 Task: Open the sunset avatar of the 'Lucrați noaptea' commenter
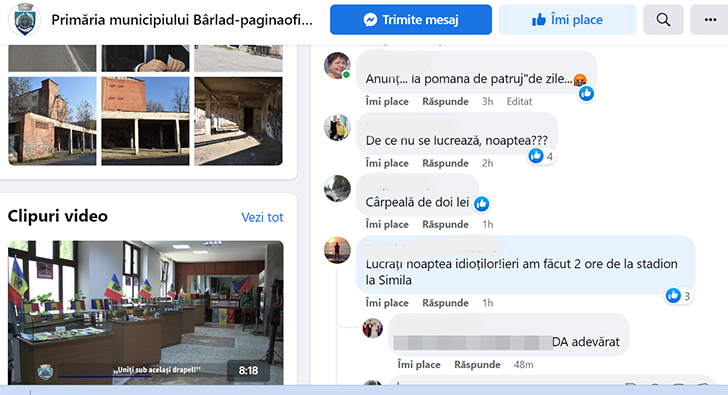(x=337, y=250)
